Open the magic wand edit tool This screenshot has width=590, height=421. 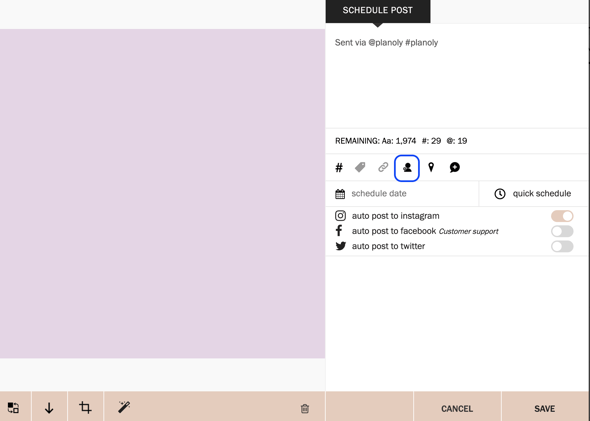tap(124, 407)
